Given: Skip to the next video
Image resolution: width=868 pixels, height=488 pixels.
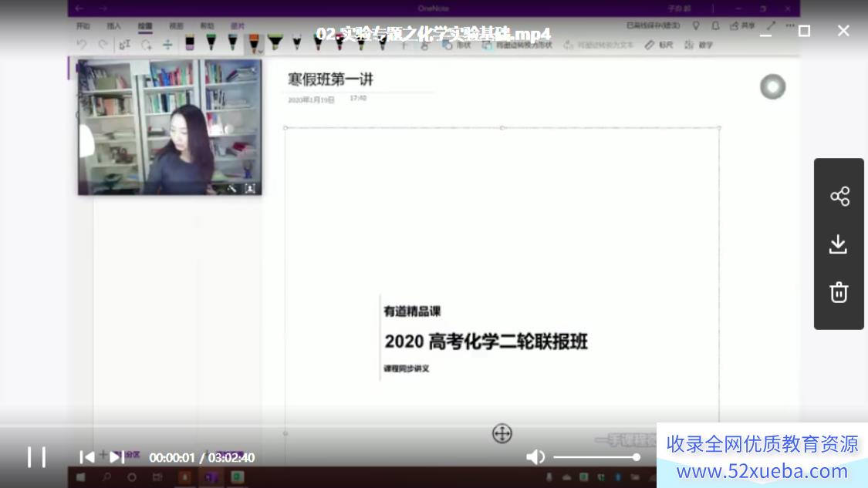Looking at the screenshot, I should point(117,457).
